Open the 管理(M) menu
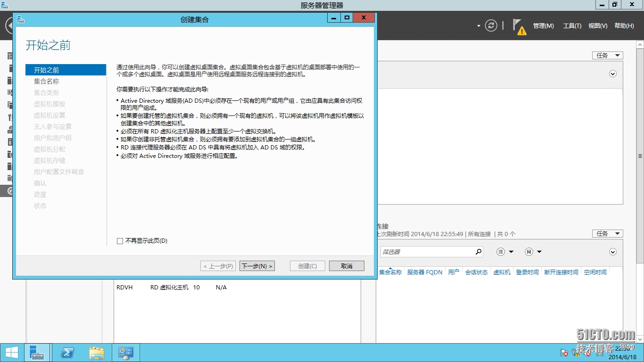This screenshot has width=644, height=362. [544, 26]
